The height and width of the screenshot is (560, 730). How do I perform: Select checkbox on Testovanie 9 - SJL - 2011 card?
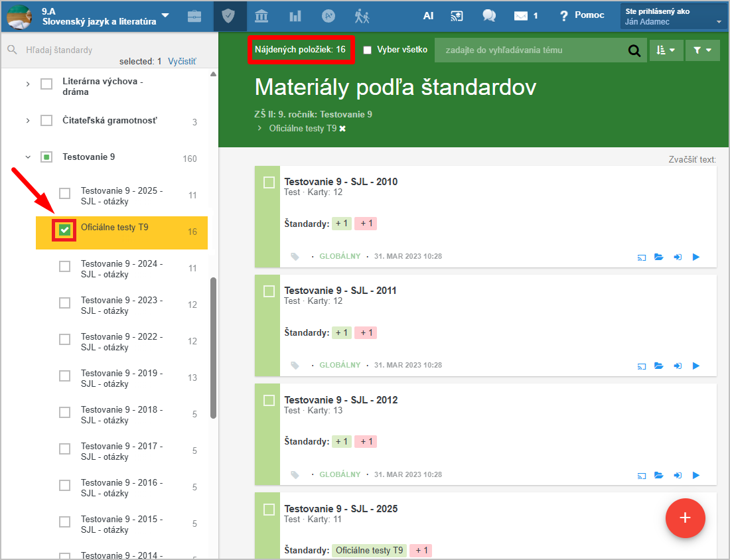tap(269, 291)
